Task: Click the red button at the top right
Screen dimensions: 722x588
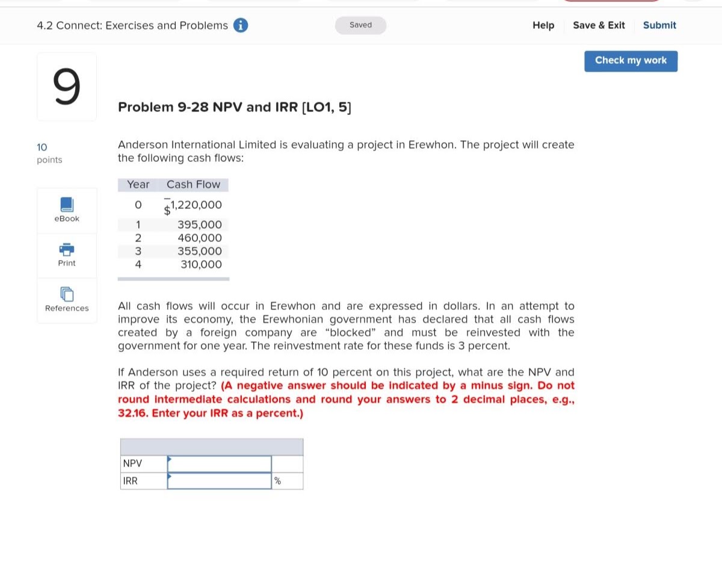Action: coord(611,1)
